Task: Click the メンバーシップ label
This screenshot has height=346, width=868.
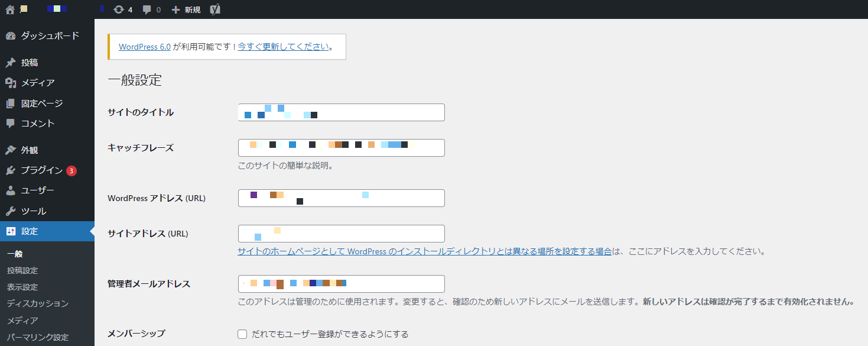Action: (136, 334)
